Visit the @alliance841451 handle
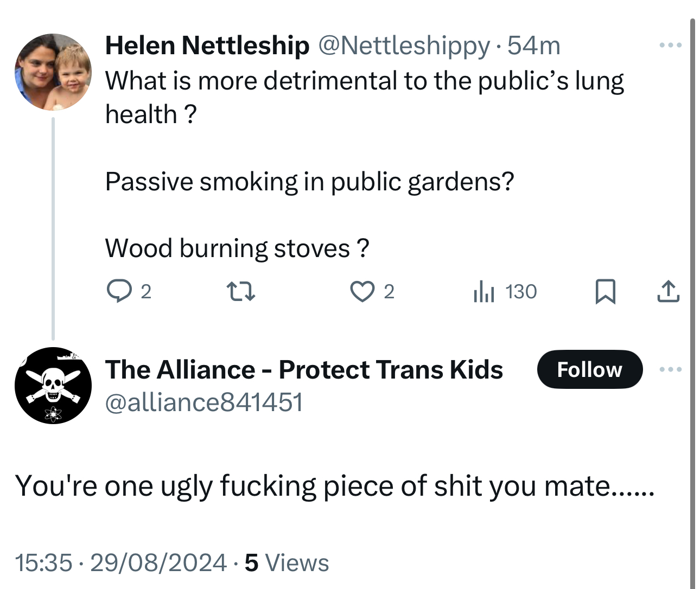This screenshot has width=700, height=589. point(204,402)
